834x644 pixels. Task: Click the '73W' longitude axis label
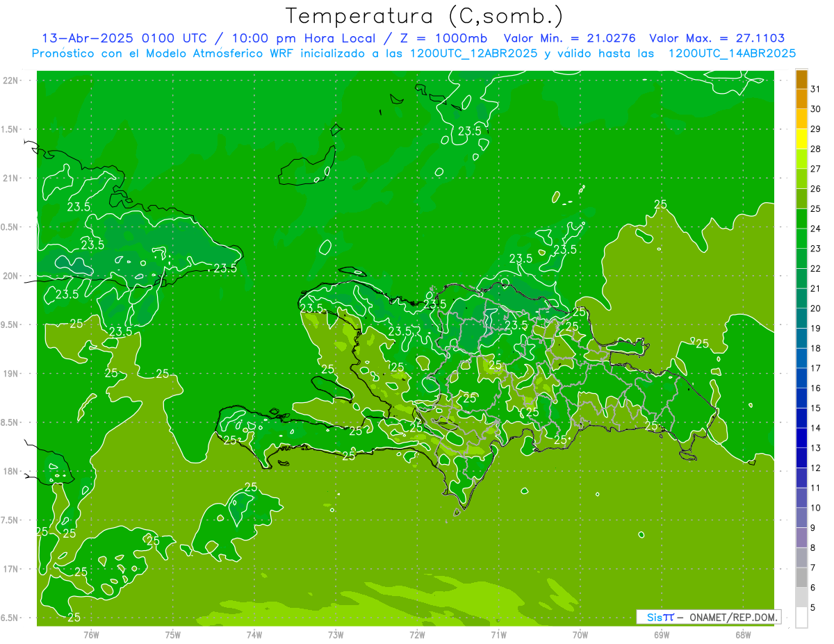pos(336,634)
